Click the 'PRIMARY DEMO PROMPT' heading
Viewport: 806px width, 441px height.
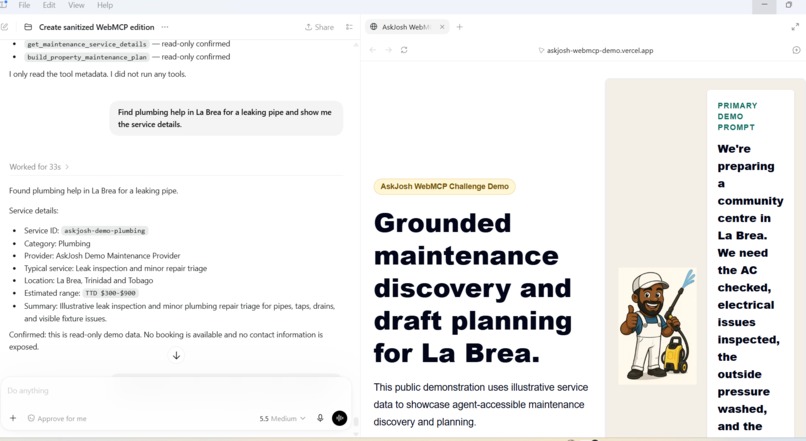pyautogui.click(x=737, y=116)
